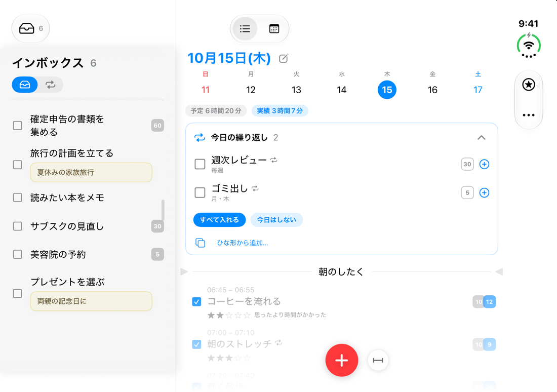The height and width of the screenshot is (392, 557).
Task: Open the three-dot more menu
Action: [x=529, y=115]
